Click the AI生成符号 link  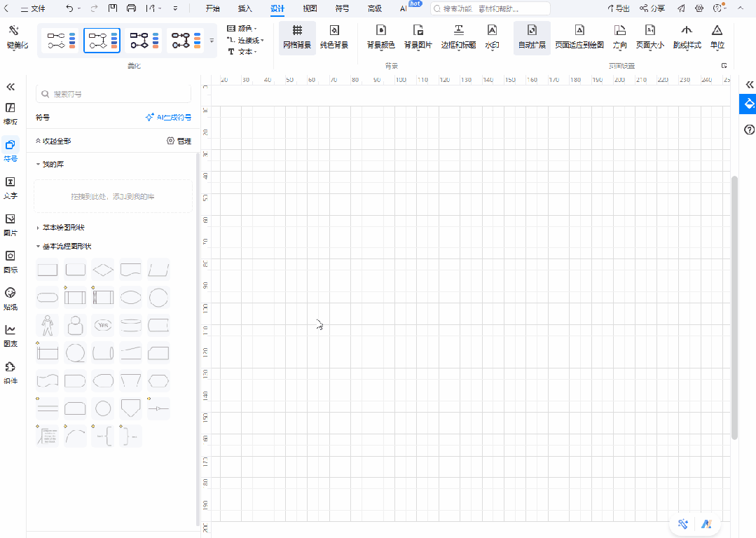click(168, 118)
